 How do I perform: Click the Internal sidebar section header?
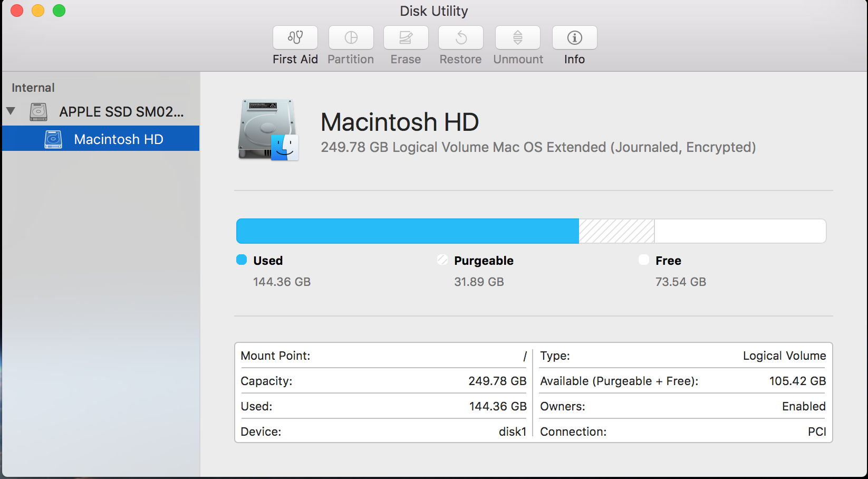tap(33, 88)
